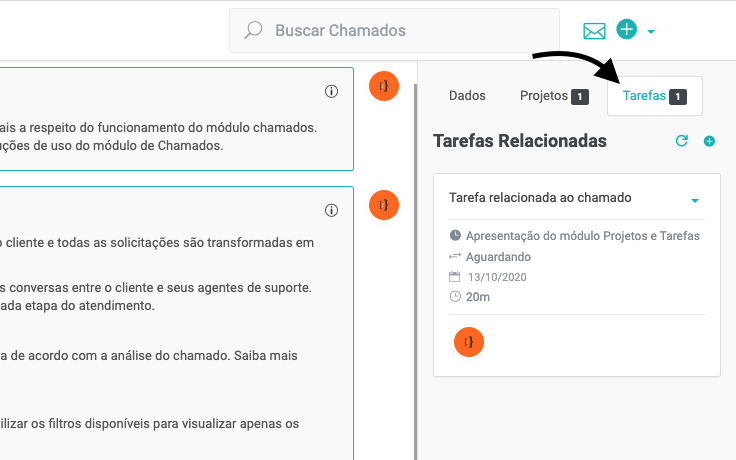Image resolution: width=736 pixels, height=460 pixels.
Task: Switch to the Dados tab
Action: (x=467, y=96)
